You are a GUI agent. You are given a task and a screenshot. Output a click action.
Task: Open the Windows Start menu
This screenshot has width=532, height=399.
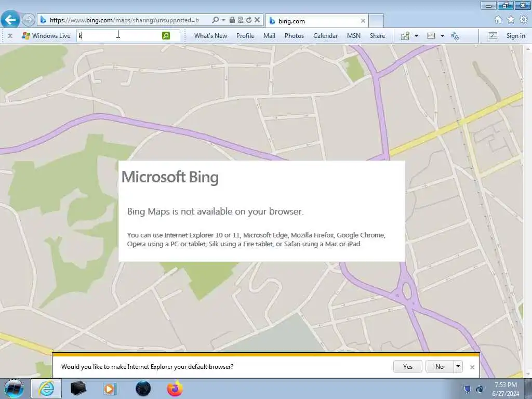[14, 389]
